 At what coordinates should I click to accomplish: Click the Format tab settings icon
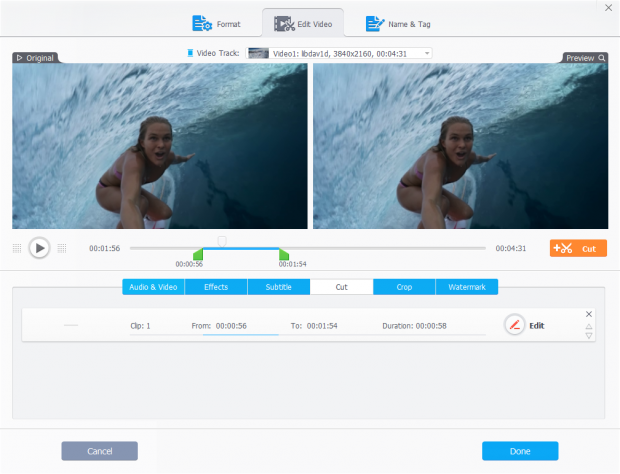pyautogui.click(x=202, y=23)
